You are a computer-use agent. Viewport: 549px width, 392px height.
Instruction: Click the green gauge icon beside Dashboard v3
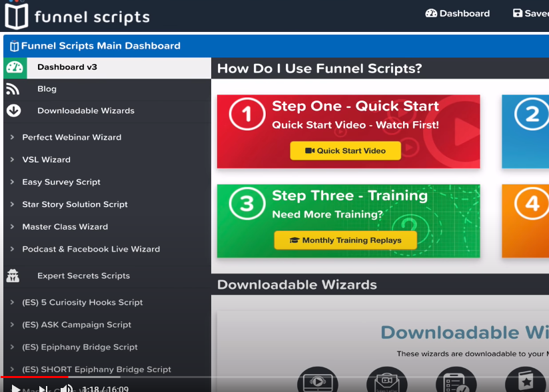[x=15, y=67]
